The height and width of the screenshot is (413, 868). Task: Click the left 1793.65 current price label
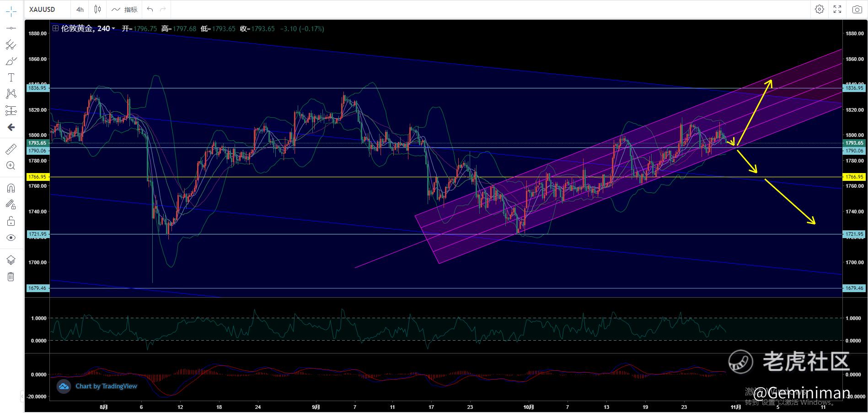[38, 143]
